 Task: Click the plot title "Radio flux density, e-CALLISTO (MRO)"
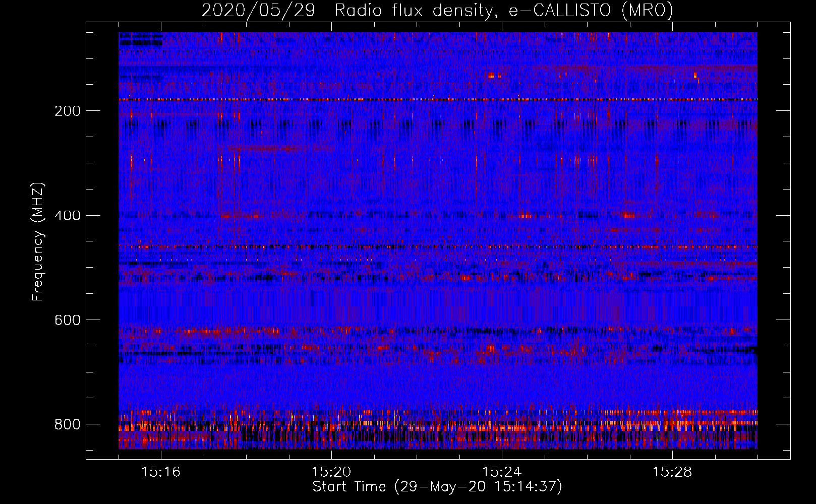click(x=503, y=11)
